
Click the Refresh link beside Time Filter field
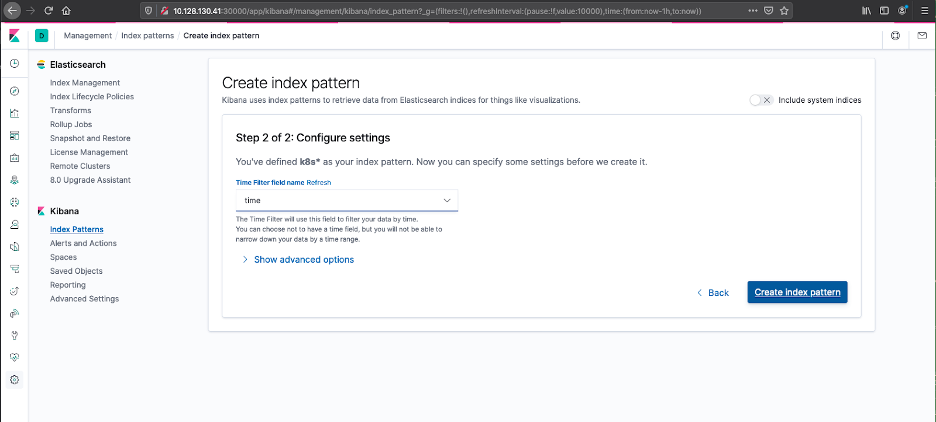(319, 183)
